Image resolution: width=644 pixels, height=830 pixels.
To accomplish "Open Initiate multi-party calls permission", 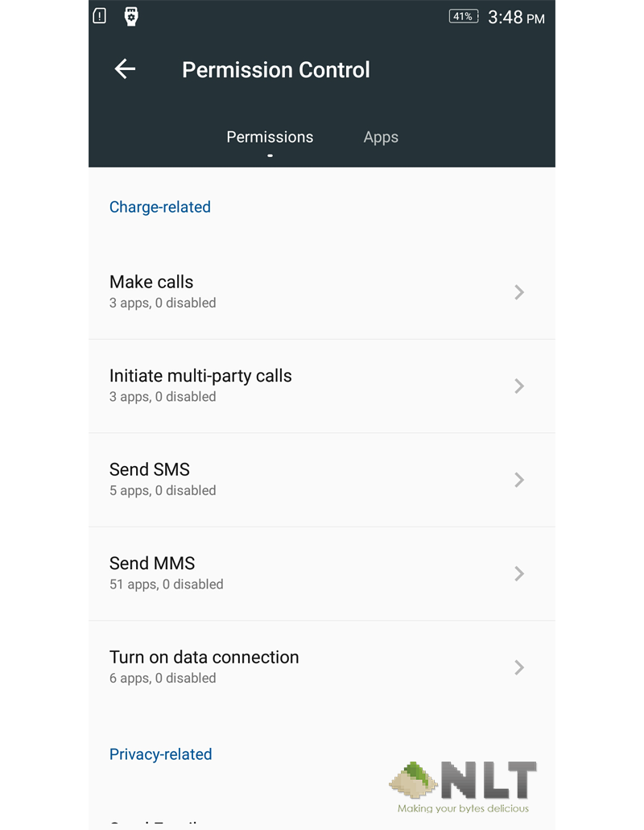I will pyautogui.click(x=322, y=386).
